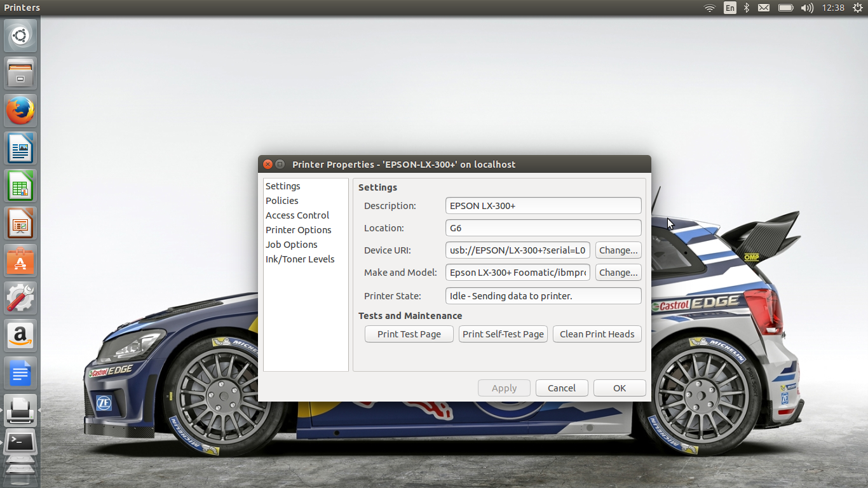Open Job Options section
This screenshot has width=868, height=488.
(292, 245)
